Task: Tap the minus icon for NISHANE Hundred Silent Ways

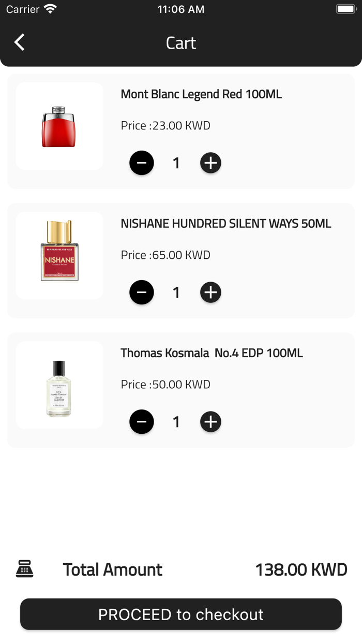Action: (x=142, y=292)
